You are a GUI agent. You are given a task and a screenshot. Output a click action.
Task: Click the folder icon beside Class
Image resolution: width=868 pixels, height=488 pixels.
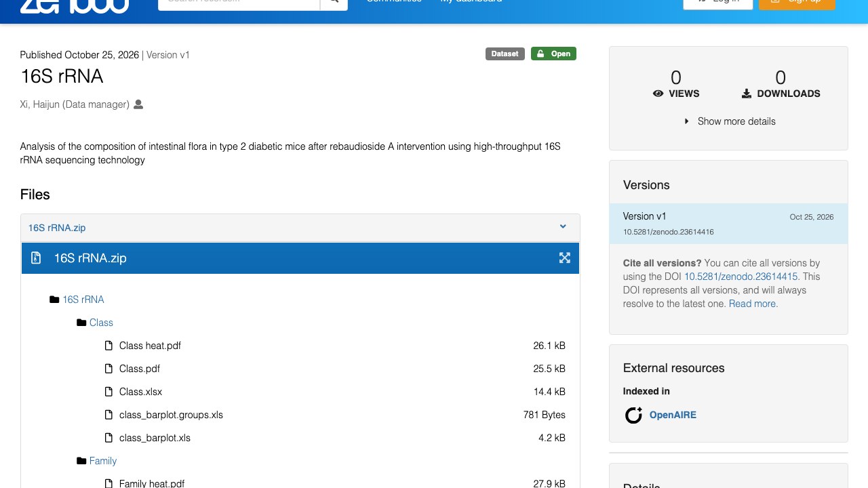pyautogui.click(x=81, y=323)
